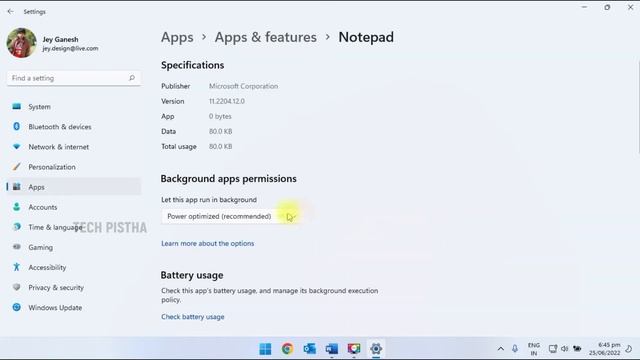Click the Personalization brush icon

click(16, 167)
